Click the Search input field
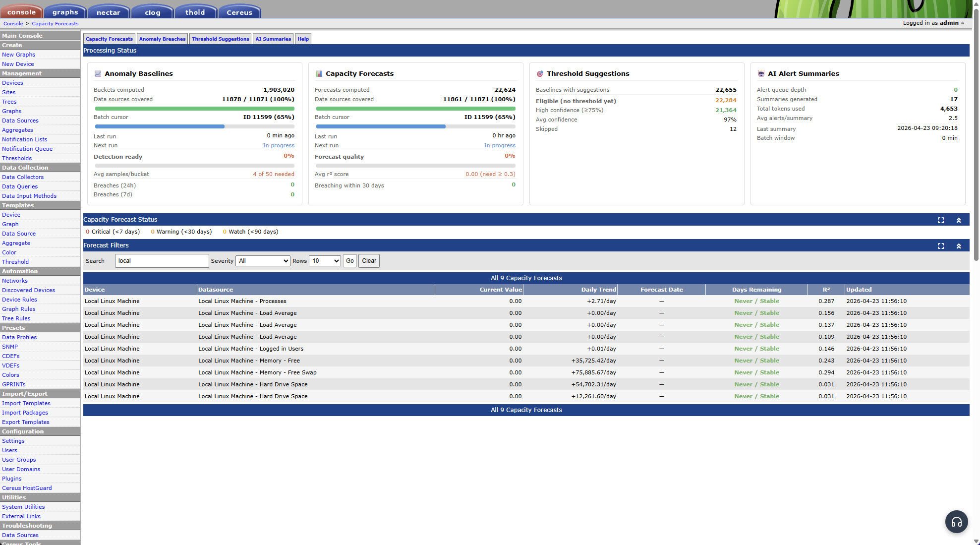 click(x=162, y=261)
